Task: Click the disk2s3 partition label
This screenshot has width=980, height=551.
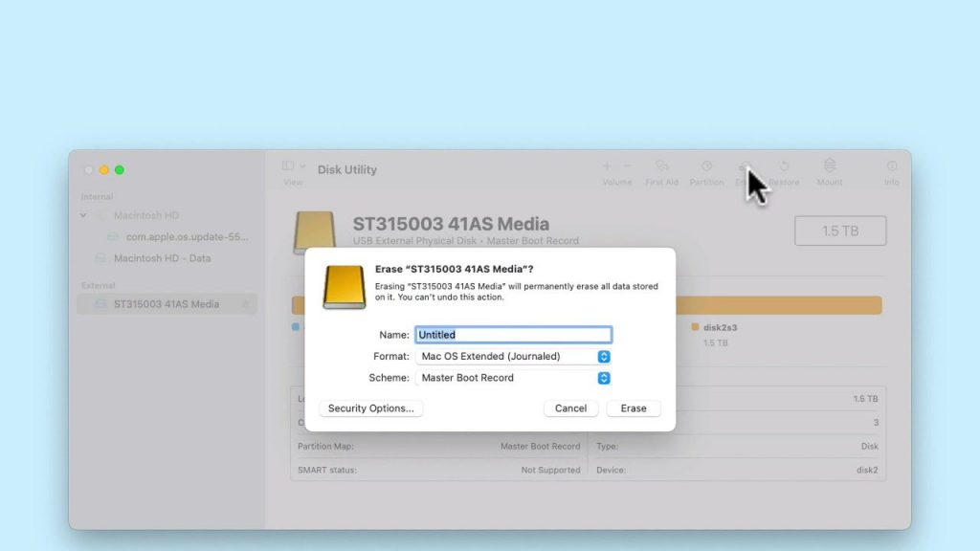Action: coord(720,327)
